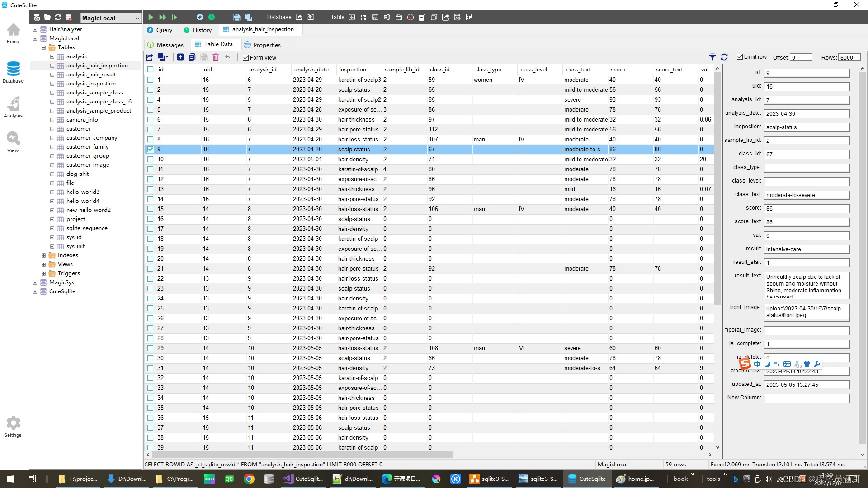Toggle the Limit row checkbox
This screenshot has width=868, height=488.
tap(740, 57)
